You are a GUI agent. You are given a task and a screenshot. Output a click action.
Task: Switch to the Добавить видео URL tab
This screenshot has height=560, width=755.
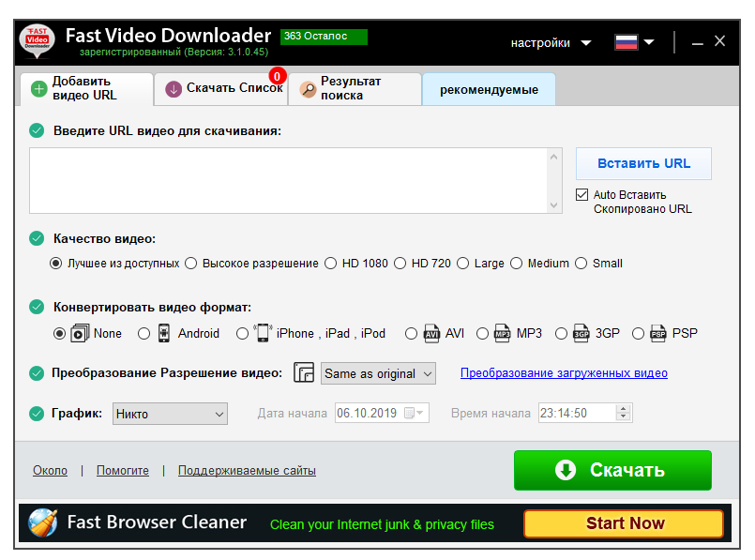tap(86, 88)
